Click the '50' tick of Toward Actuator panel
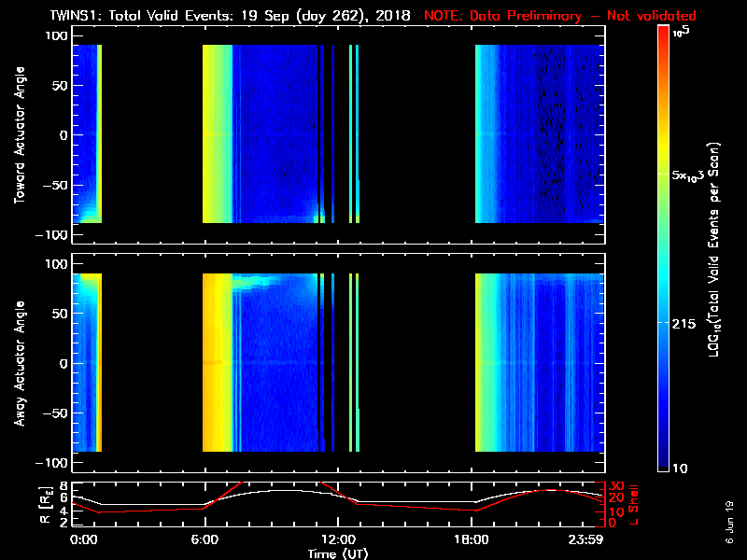This screenshot has width=747, height=560. click(60, 86)
